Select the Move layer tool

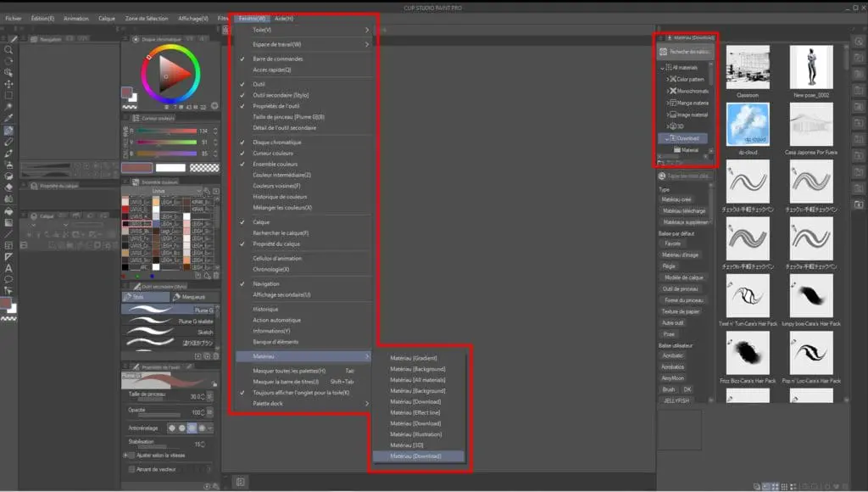pos(8,84)
